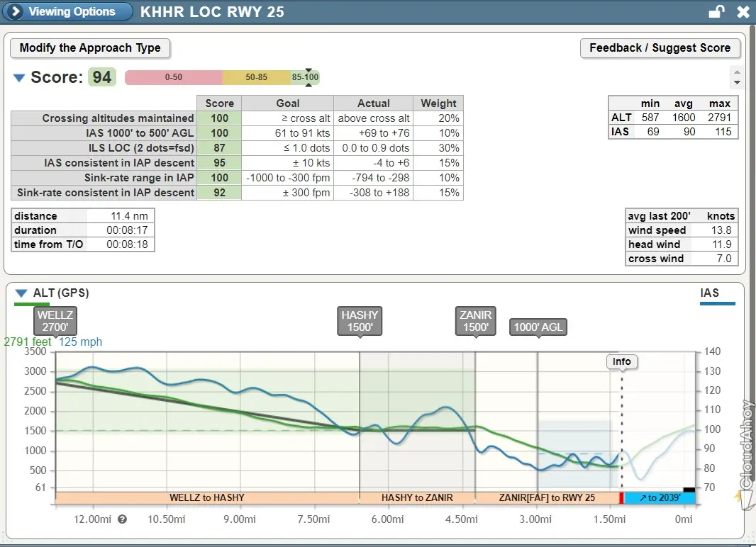Image resolution: width=756 pixels, height=547 pixels.
Task: Select the ZANIR[FAF] to RWY 25 segment
Action: coord(546,497)
